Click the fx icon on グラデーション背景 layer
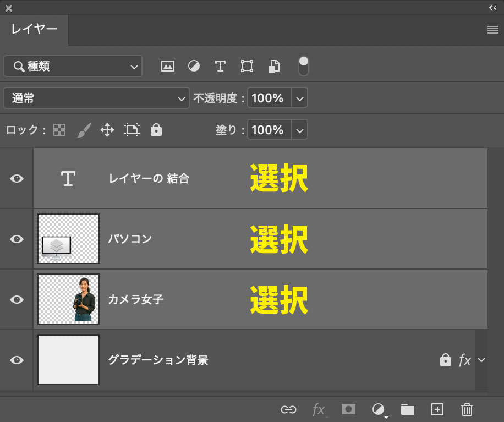 coord(465,360)
